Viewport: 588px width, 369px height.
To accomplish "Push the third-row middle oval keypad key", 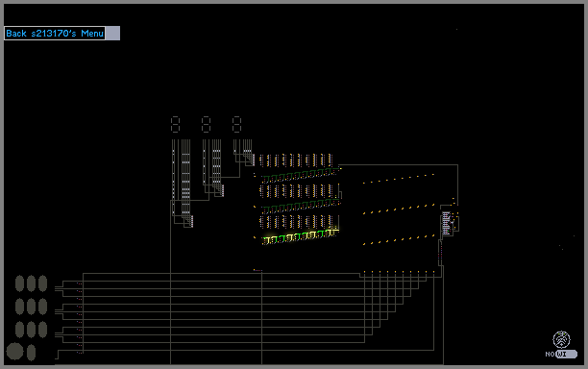I will [x=31, y=330].
